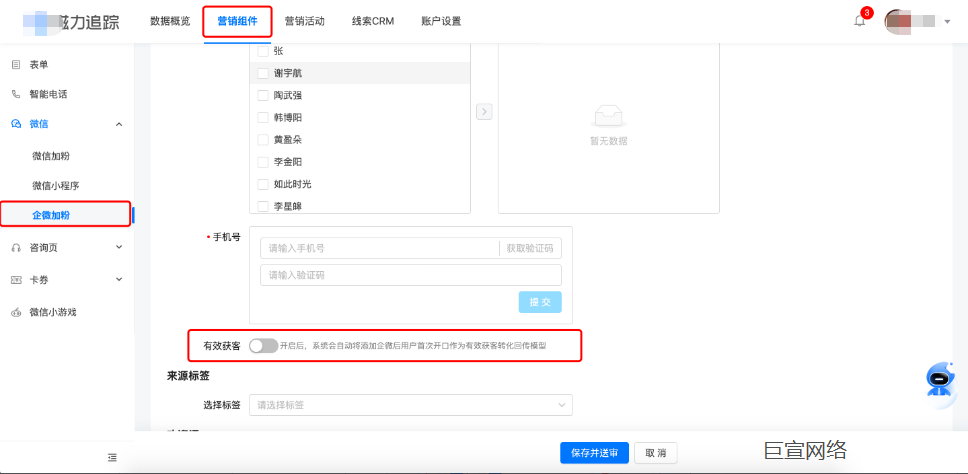The image size is (968, 474).
Task: Check the box for 李星皞
Action: pos(263,207)
